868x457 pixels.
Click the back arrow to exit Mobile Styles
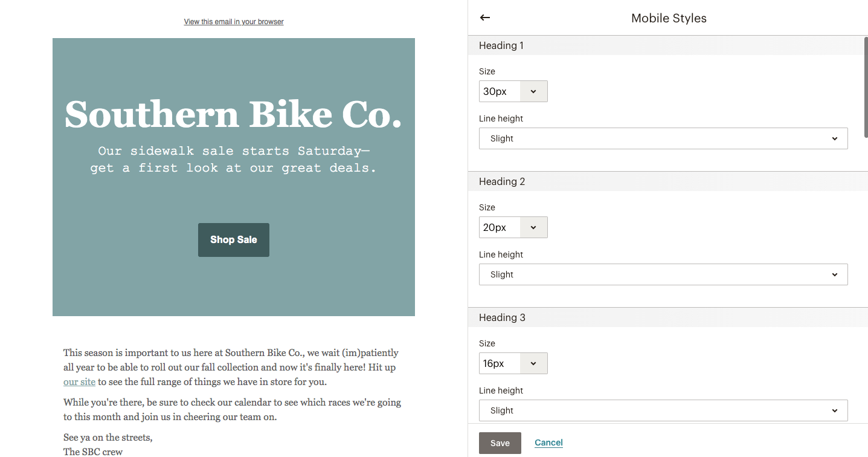point(484,18)
